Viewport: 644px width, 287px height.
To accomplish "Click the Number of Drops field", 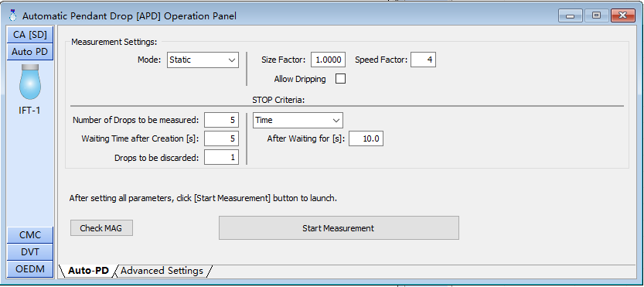I will pyautogui.click(x=221, y=120).
